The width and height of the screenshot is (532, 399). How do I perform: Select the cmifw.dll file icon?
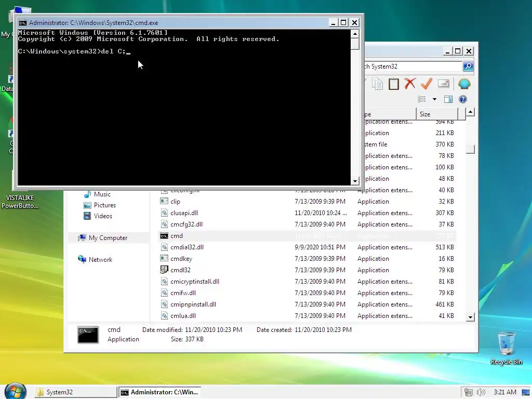click(x=164, y=293)
